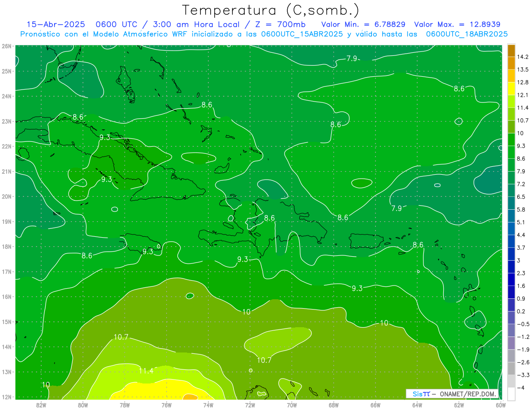This screenshot has height=411, width=532.
Task: Click the "12.1" label on the color legend
Action: click(x=523, y=95)
